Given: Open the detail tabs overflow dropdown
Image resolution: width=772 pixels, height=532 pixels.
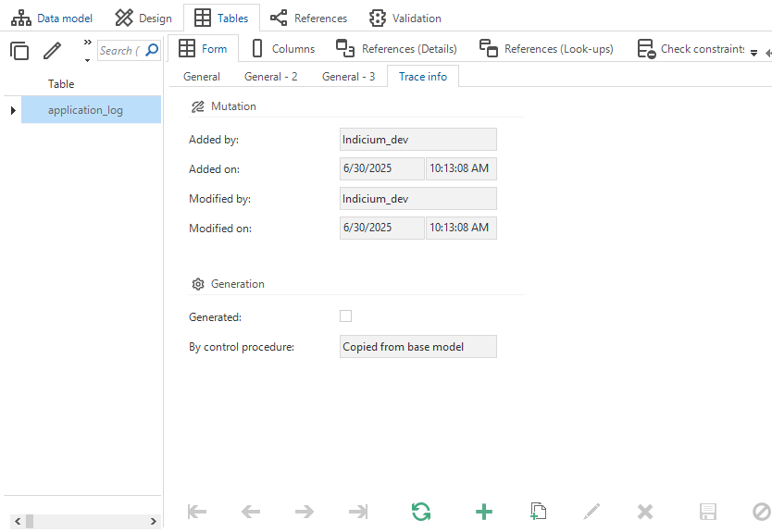Looking at the screenshot, I should coord(753,53).
